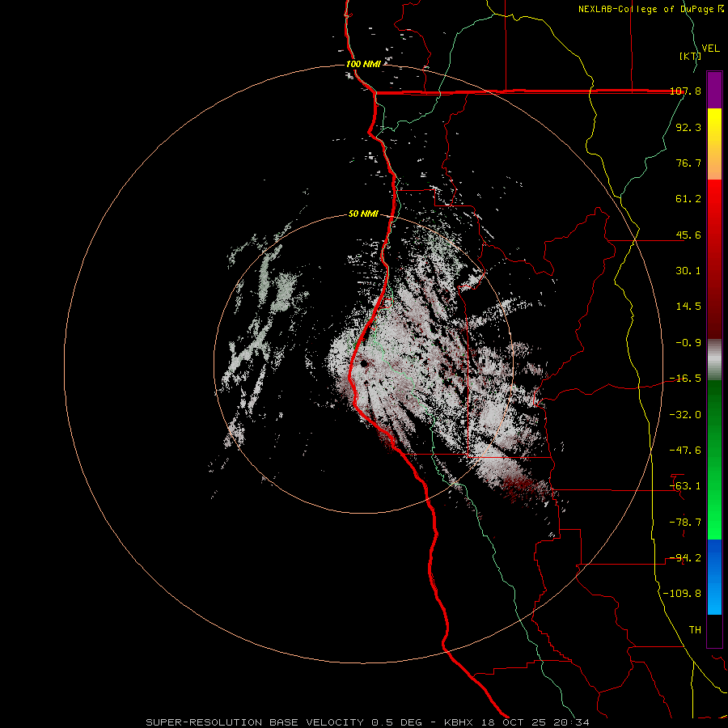
Task: Click the TH legend label
Action: coord(695,630)
